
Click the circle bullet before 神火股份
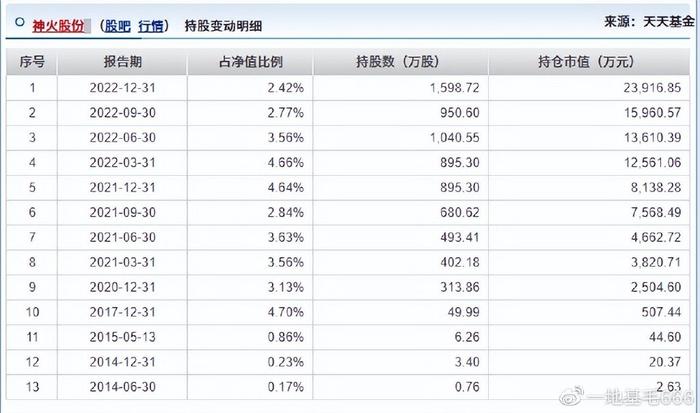click(20, 22)
